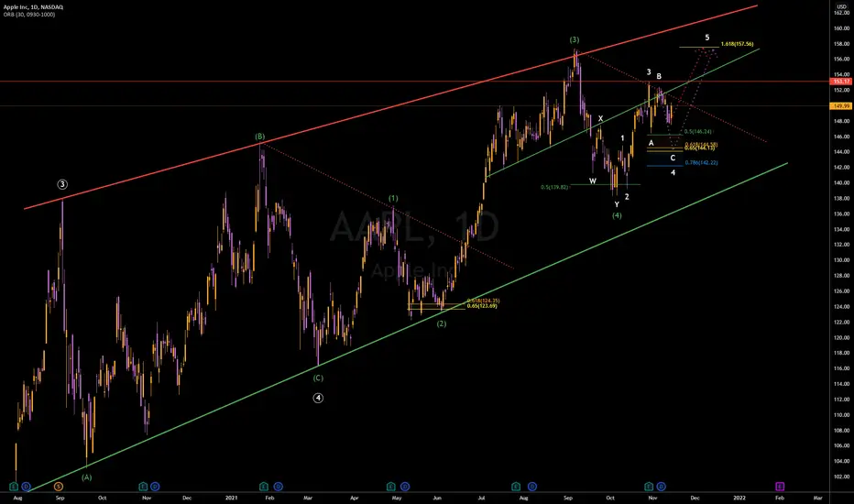Click the 2022 label on the time axis
This screenshot has height=504, width=854.
[739, 498]
